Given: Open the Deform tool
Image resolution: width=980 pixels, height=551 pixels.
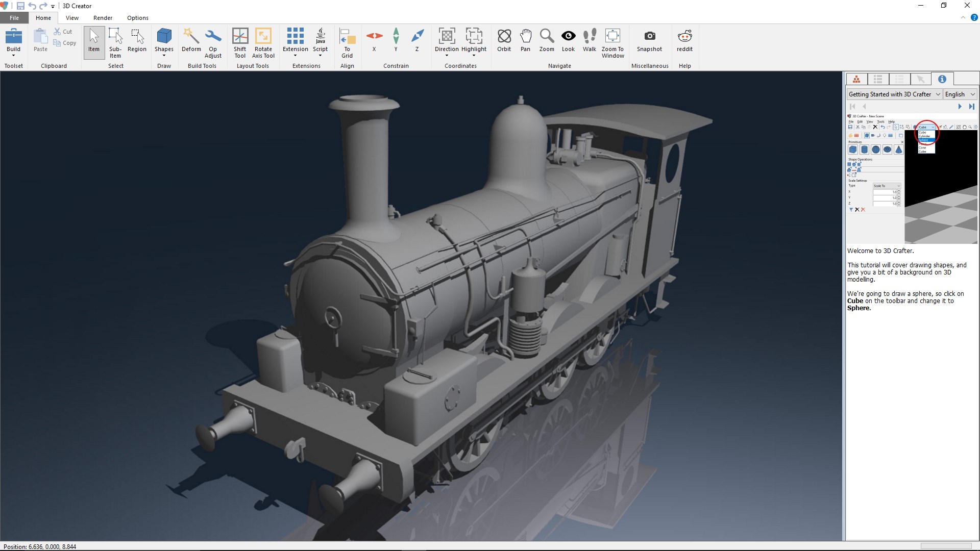Looking at the screenshot, I should tap(191, 42).
